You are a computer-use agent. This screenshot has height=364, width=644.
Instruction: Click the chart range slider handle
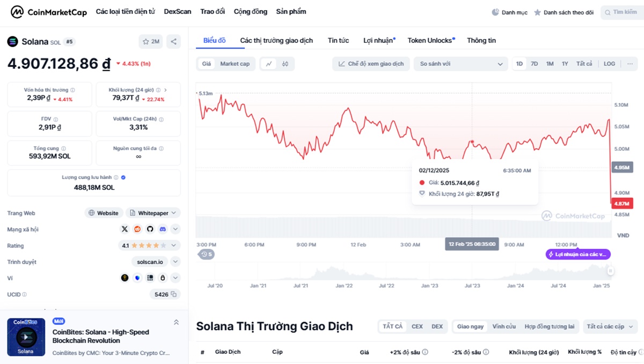610,271
